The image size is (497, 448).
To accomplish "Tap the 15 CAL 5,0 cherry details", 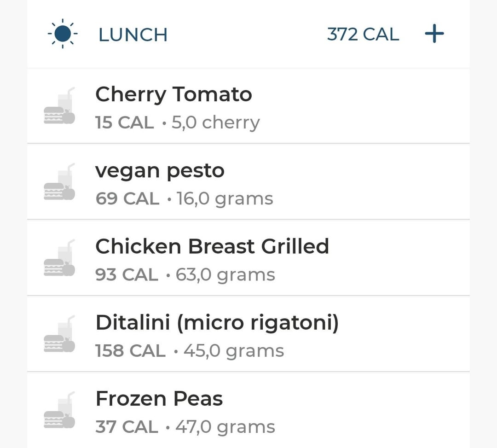I will (178, 122).
